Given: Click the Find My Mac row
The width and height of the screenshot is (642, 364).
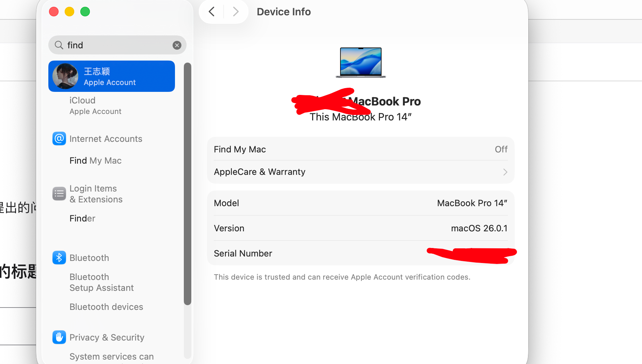Looking at the screenshot, I should [361, 149].
